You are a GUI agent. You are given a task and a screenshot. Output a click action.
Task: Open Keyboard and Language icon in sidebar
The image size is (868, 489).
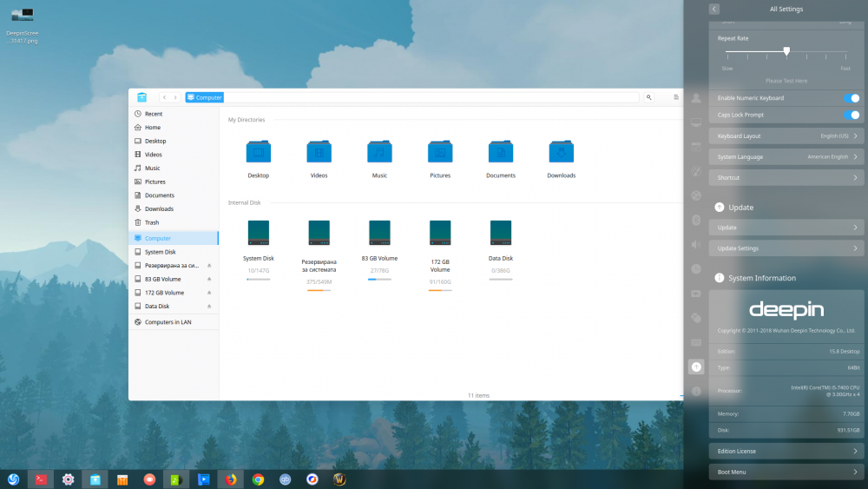click(696, 342)
